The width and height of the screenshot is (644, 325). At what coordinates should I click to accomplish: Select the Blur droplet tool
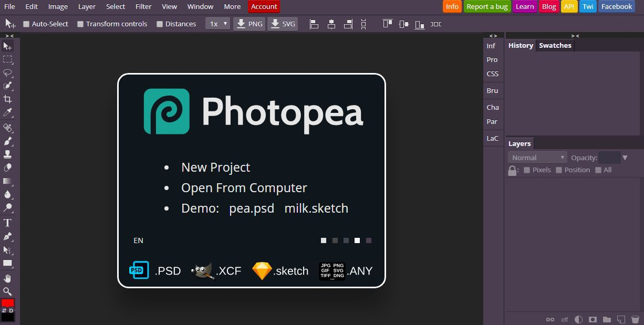[8, 194]
